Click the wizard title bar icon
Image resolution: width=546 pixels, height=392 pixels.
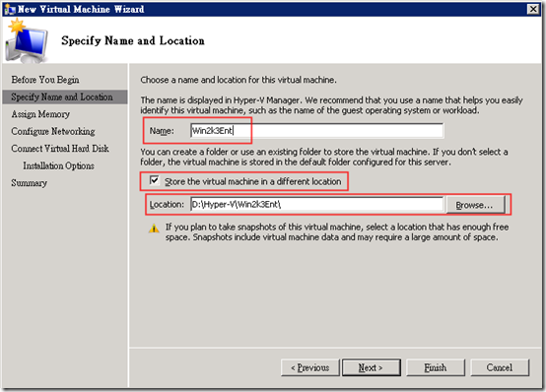pos(10,9)
